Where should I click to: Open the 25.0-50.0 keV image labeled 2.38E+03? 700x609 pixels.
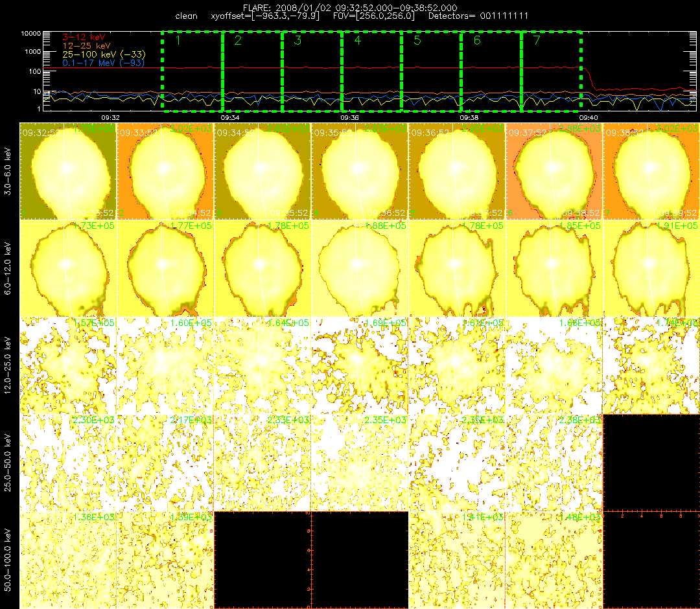[554, 463]
